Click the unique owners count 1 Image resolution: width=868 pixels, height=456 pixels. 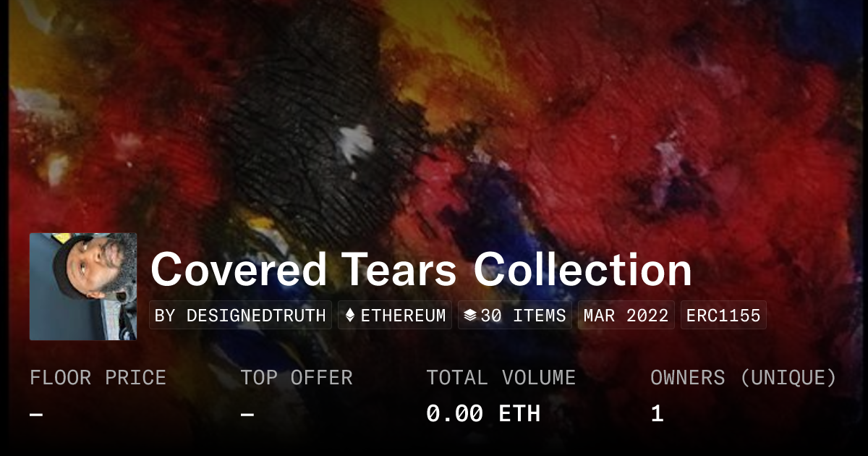657,414
